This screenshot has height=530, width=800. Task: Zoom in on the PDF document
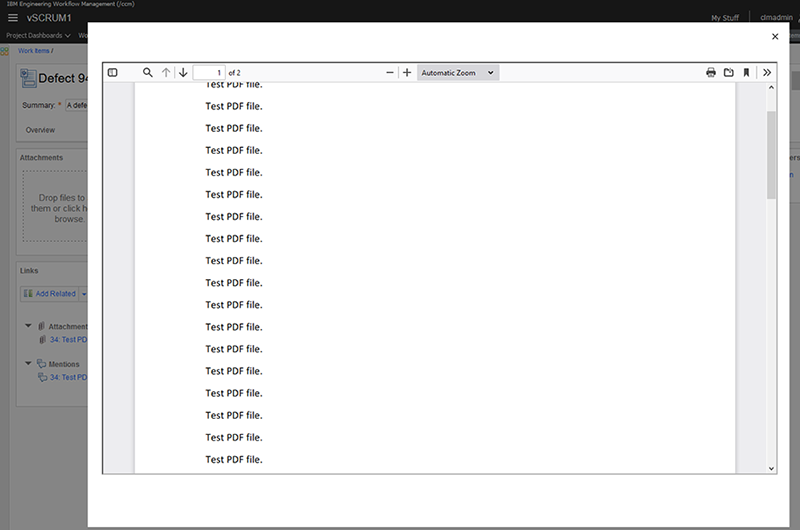click(407, 73)
